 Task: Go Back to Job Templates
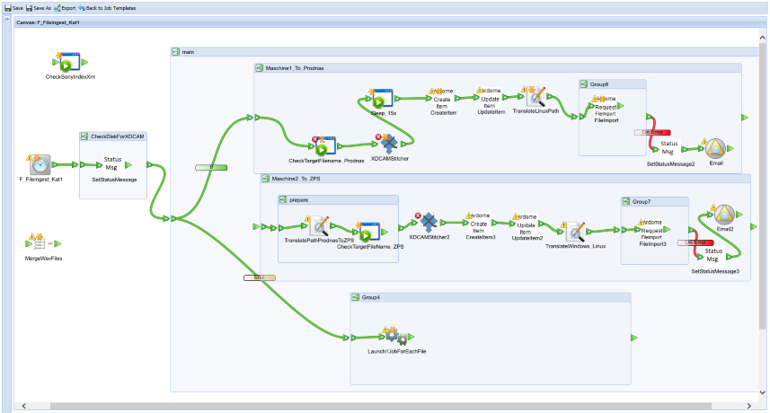[x=108, y=7]
